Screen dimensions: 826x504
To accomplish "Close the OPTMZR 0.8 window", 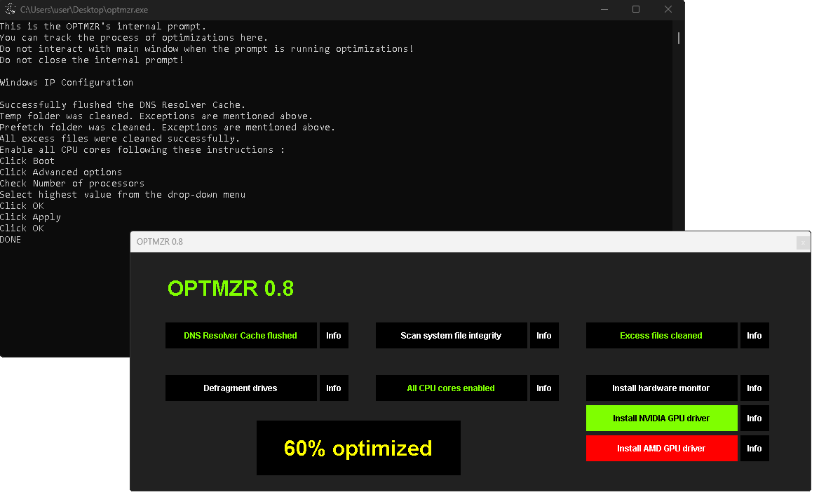I will click(803, 243).
